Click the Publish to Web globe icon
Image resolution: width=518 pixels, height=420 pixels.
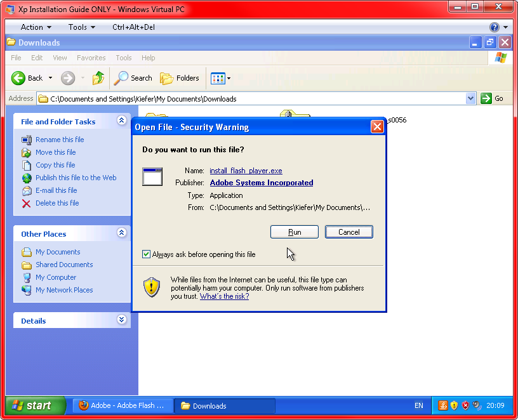27,178
